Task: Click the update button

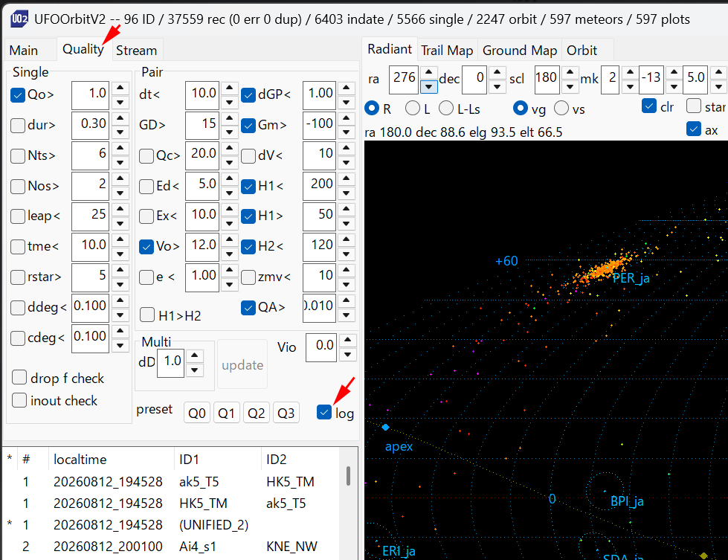Action: click(242, 365)
